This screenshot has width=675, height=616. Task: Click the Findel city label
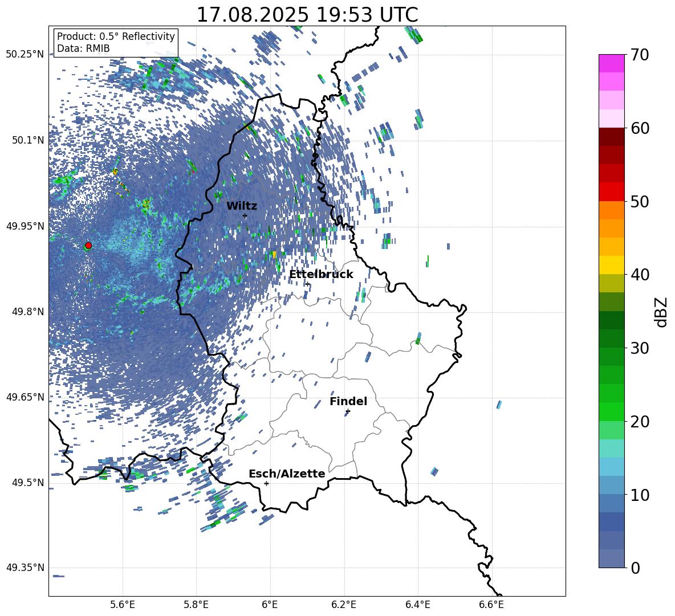pyautogui.click(x=348, y=401)
